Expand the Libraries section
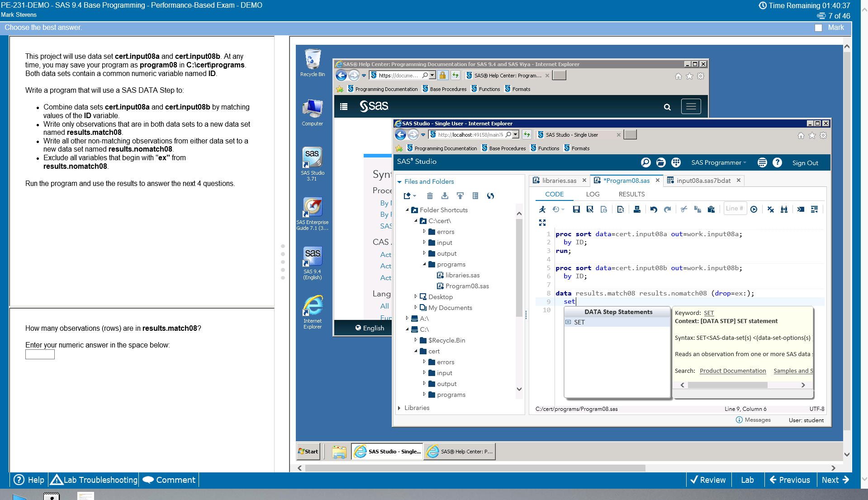The image size is (868, 500). (x=400, y=408)
